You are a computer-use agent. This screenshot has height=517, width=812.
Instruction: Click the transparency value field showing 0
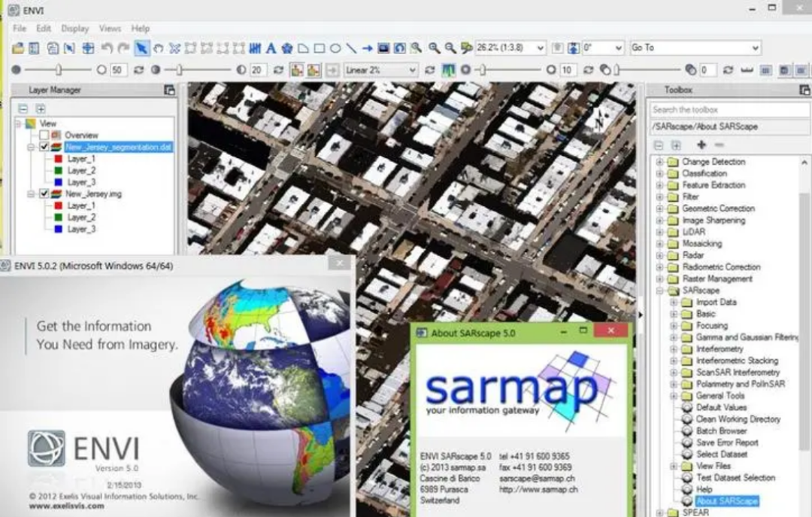708,70
